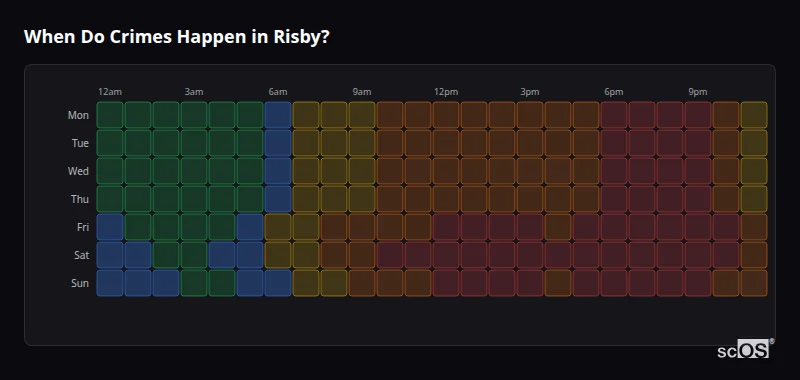Screen dimensions: 800x380
Task: Select the Sunday 3am green cell
Action: tap(194, 283)
